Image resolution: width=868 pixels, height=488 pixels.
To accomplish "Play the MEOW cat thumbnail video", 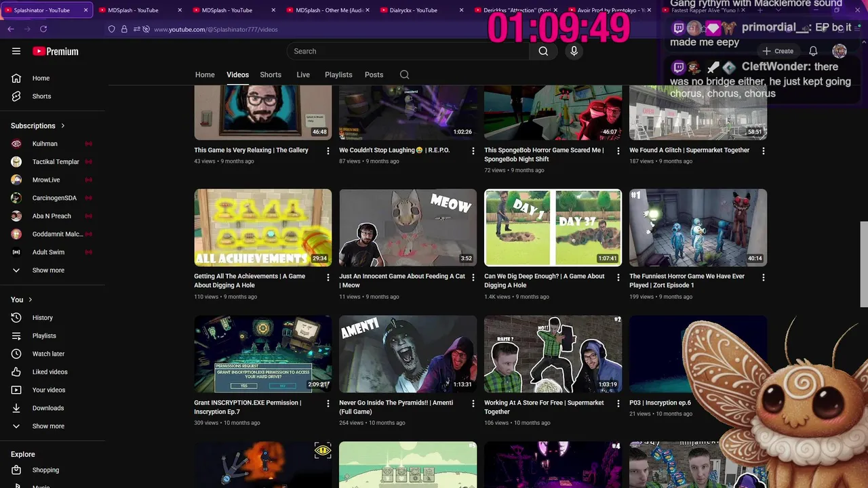I will pos(408,228).
